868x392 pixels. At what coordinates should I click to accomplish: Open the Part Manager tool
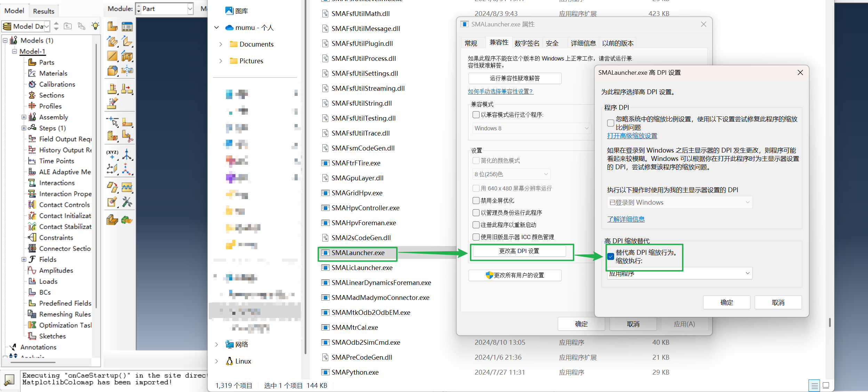127,26
